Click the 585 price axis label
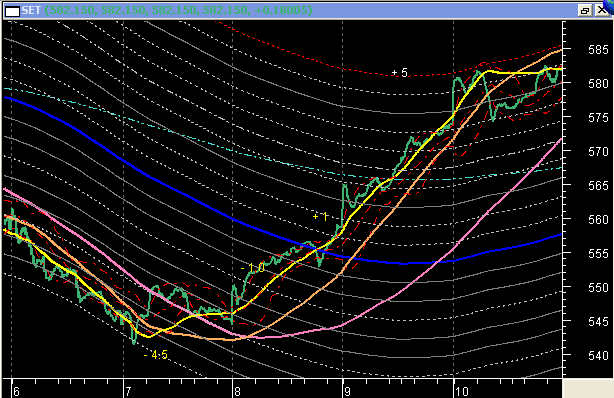This screenshot has width=614, height=398. [598, 50]
